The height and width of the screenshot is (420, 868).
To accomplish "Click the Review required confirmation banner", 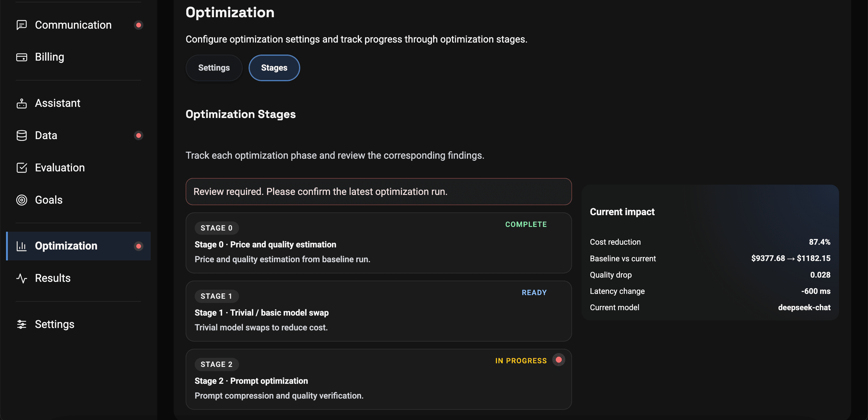I will click(379, 191).
